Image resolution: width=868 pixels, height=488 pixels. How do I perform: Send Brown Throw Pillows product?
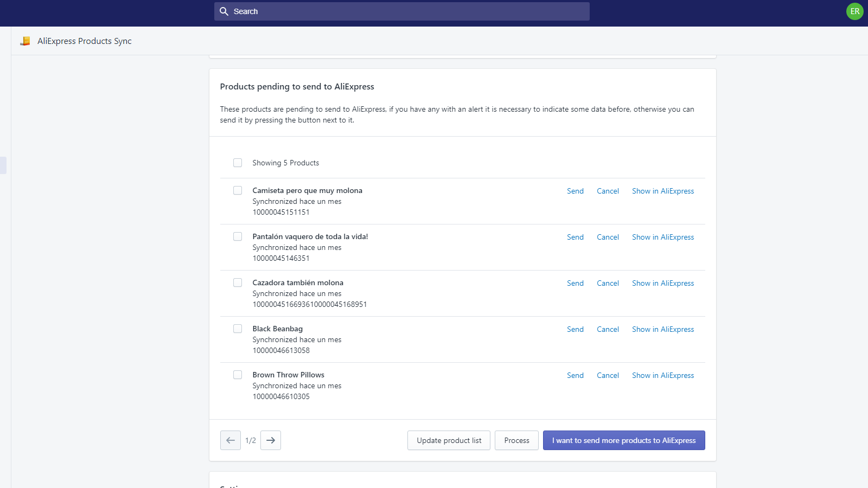[x=575, y=375]
